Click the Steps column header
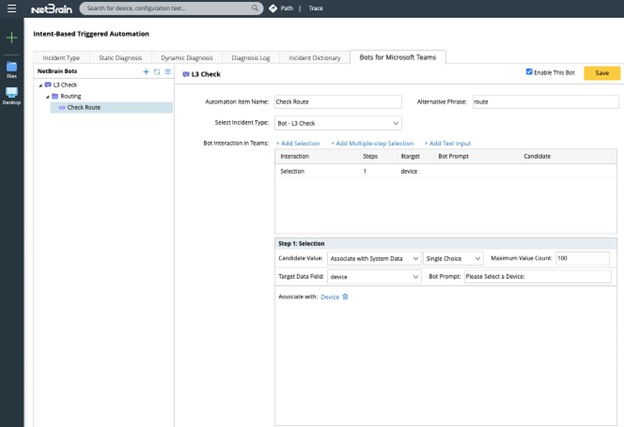The image size is (624, 427). [370, 156]
